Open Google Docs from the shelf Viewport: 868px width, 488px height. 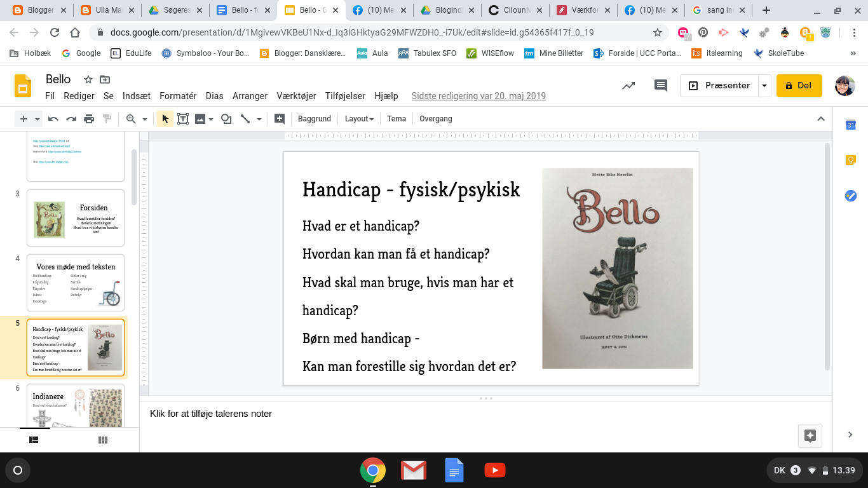(x=454, y=470)
